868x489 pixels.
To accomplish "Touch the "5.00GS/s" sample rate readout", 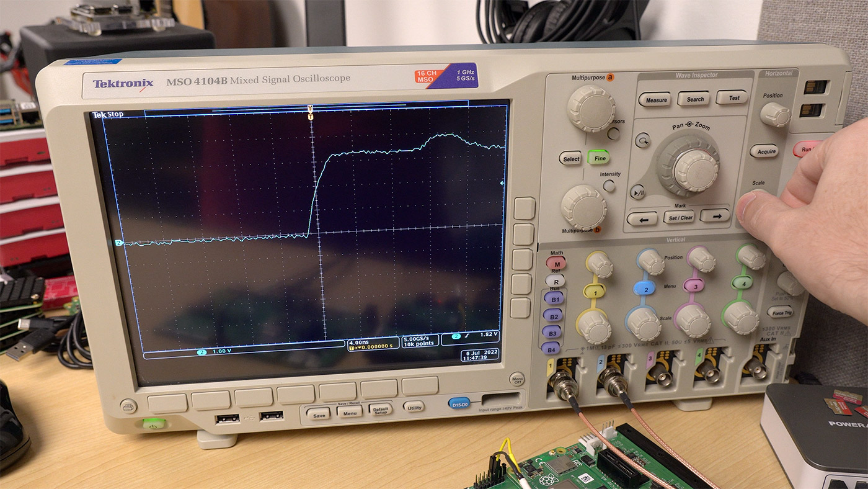I will click(x=415, y=339).
